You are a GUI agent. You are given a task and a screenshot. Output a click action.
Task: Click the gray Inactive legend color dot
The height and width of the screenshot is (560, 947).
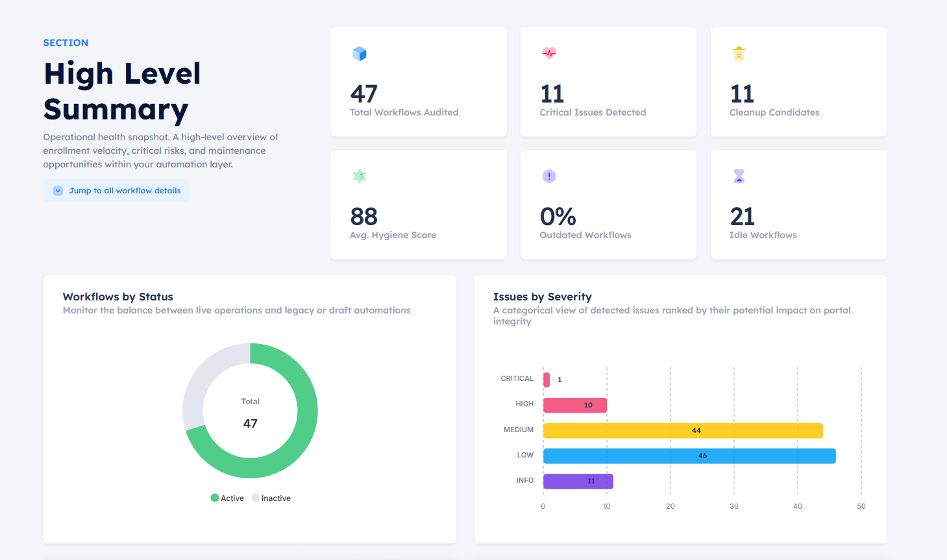[x=257, y=498]
